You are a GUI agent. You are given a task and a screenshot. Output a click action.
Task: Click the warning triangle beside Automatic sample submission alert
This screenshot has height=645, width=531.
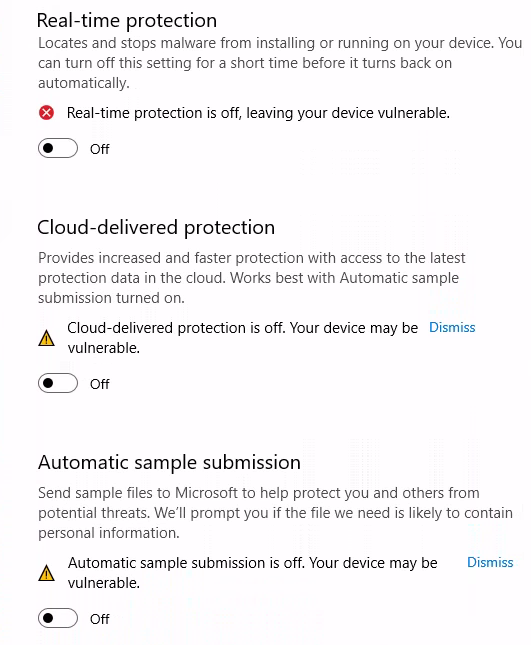pos(46,573)
